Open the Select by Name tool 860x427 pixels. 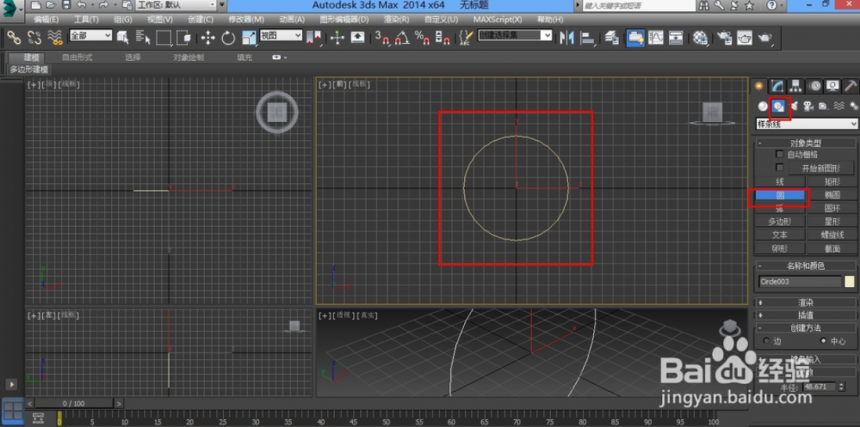pos(143,38)
